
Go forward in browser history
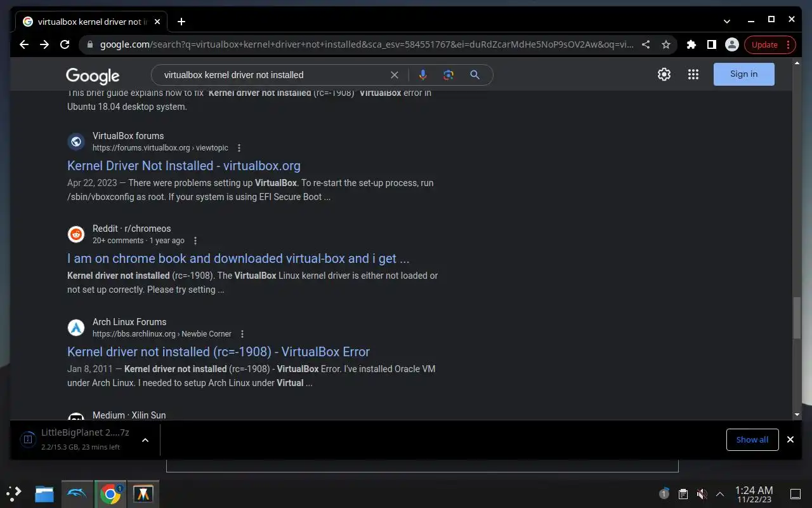tap(44, 44)
